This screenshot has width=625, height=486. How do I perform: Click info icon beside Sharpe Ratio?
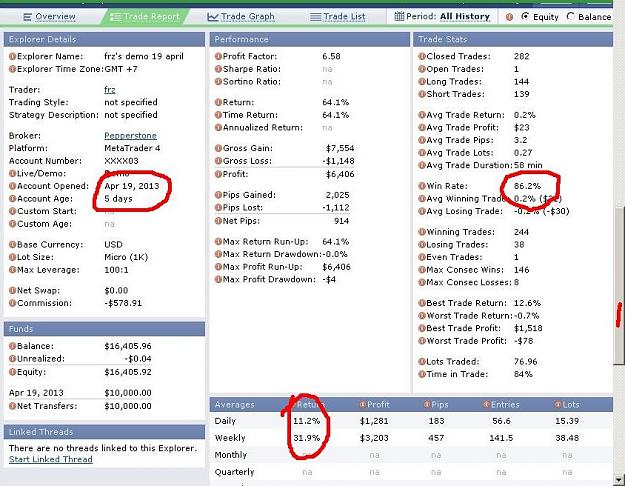click(x=218, y=69)
